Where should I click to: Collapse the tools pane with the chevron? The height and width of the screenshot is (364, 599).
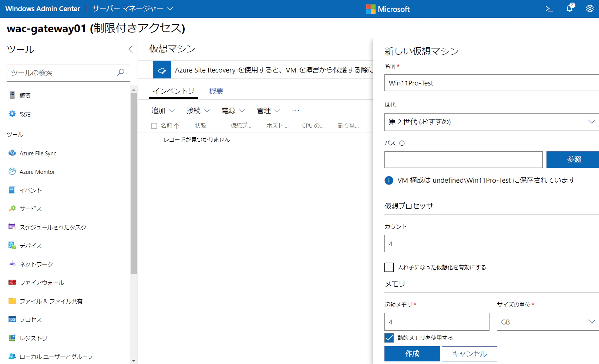[x=130, y=49]
